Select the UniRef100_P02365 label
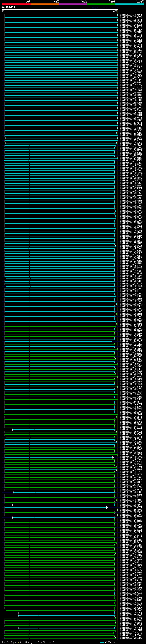146x644 pixels. [131, 357]
